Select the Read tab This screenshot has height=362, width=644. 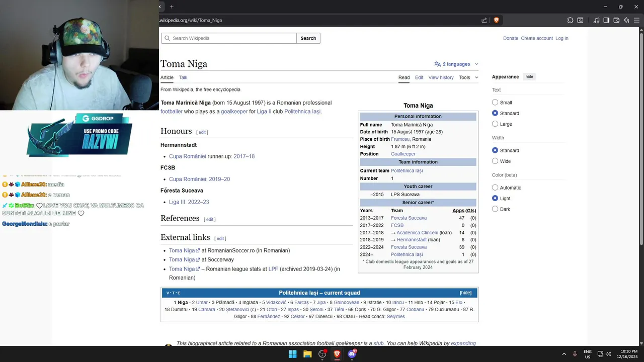click(404, 77)
